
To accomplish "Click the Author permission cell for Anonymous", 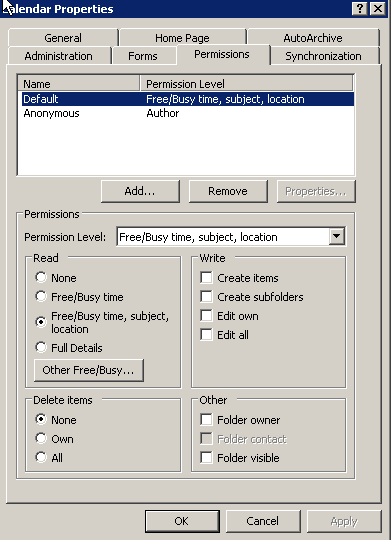I will click(x=163, y=113).
